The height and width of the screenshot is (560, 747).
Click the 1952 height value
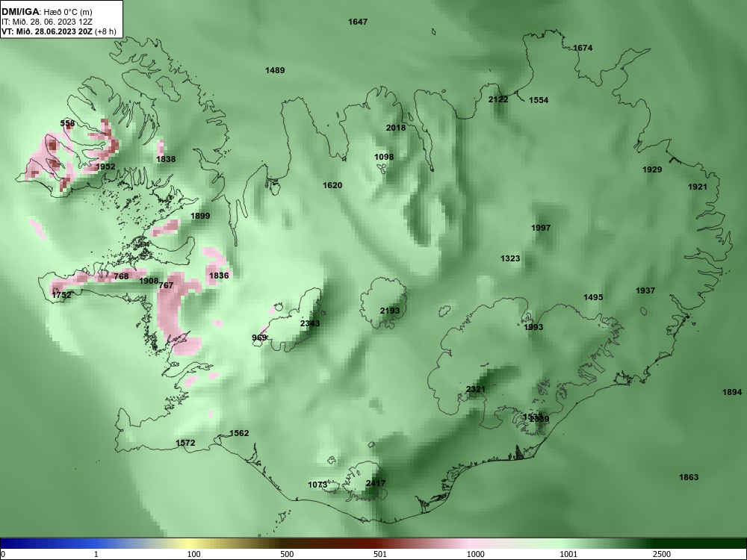(105, 167)
